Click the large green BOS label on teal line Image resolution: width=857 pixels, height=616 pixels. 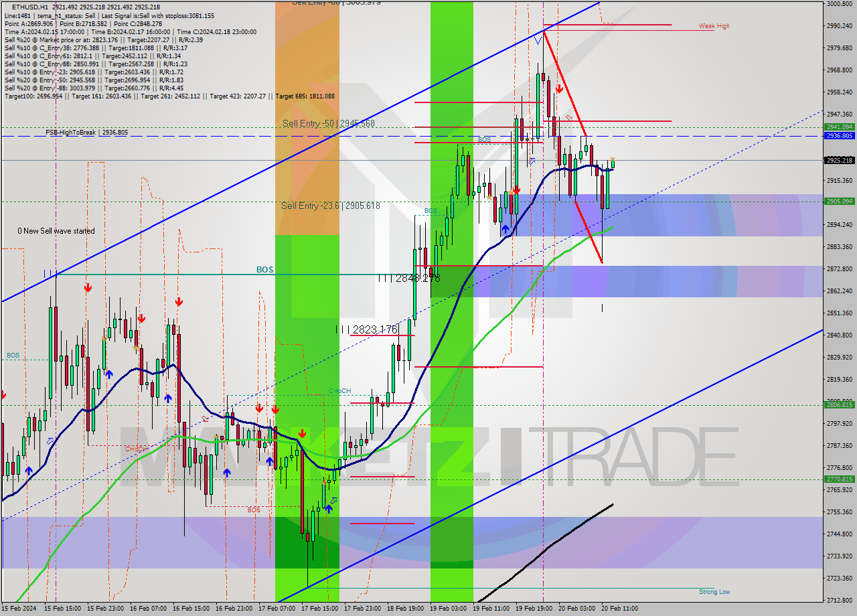tap(264, 270)
